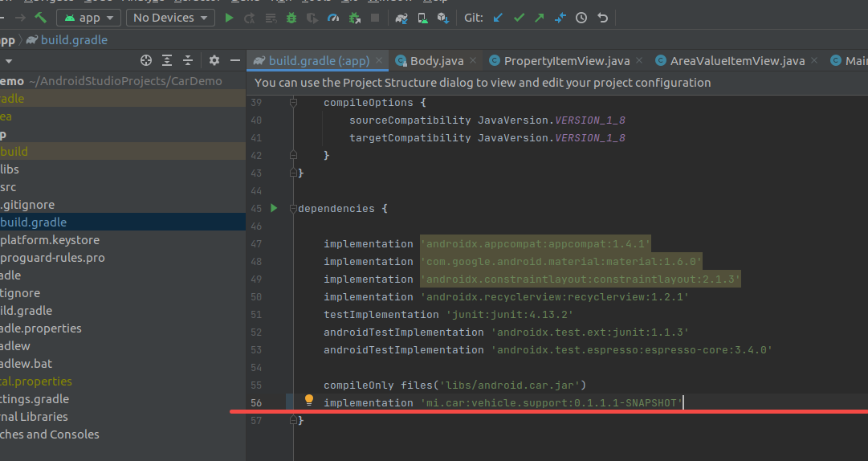Open the No Devices selector dropdown

(170, 18)
